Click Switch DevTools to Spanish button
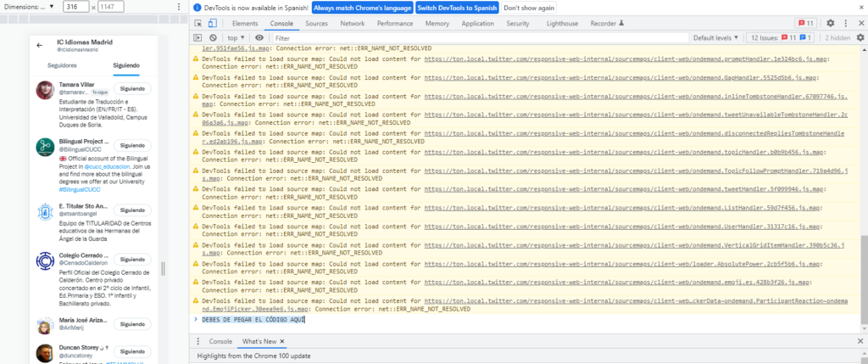868x364 pixels. pyautogui.click(x=457, y=8)
